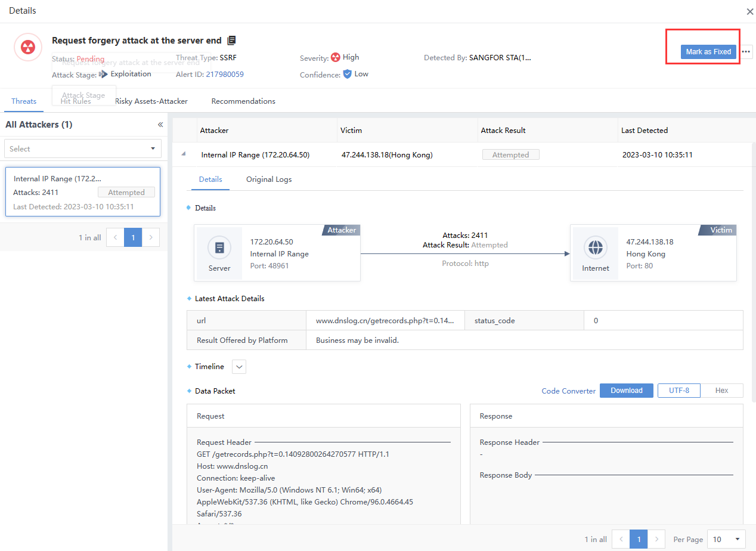Switch data packet encoding to UTF-8
Screen dimensions: 756x551
click(x=678, y=391)
